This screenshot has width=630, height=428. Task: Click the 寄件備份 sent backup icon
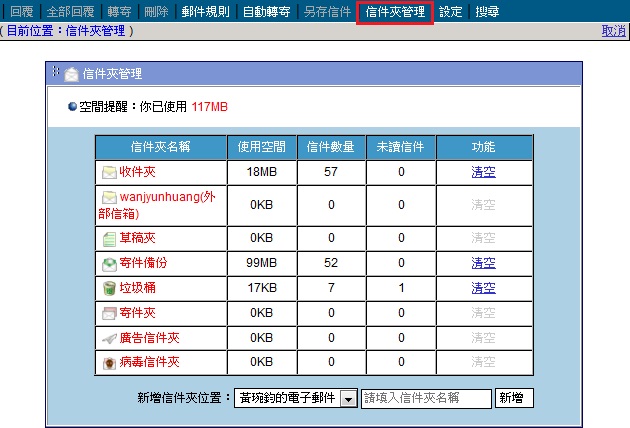click(x=109, y=263)
